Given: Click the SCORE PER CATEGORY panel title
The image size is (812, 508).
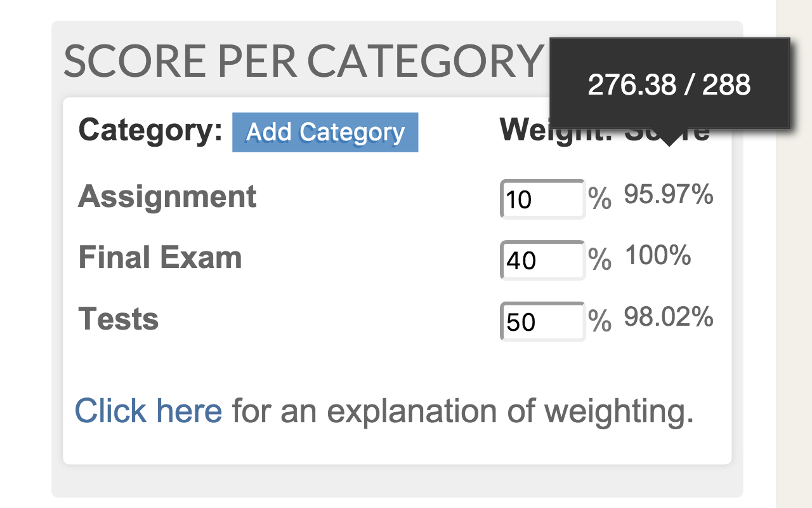Looking at the screenshot, I should click(x=302, y=61).
